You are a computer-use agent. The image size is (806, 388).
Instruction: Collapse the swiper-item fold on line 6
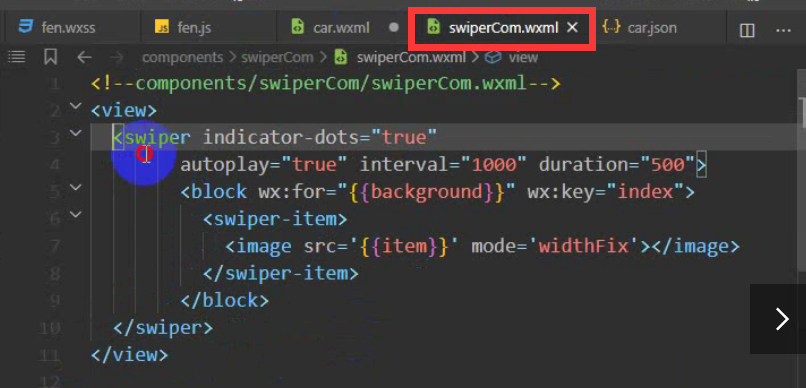76,214
